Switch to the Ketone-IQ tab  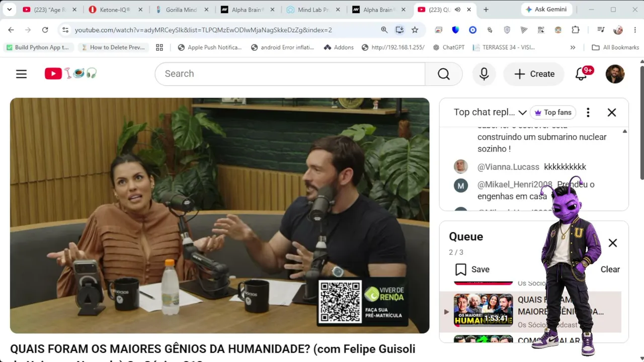pyautogui.click(x=115, y=10)
